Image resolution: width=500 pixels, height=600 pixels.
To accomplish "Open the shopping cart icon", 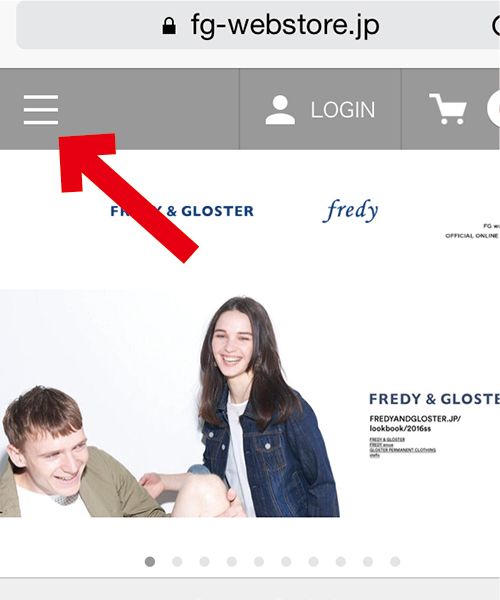I will [448, 109].
